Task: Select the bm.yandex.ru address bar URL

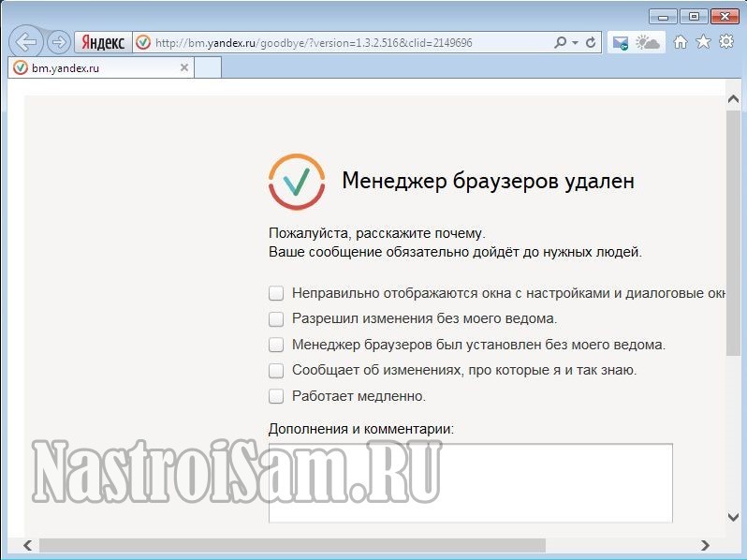Action: pyautogui.click(x=314, y=43)
